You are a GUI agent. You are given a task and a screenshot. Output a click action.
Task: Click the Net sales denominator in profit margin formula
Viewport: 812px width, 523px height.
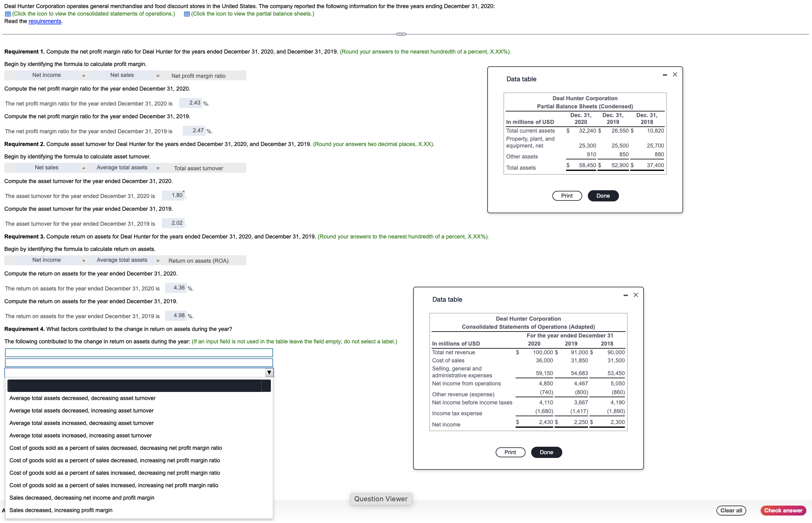point(122,75)
